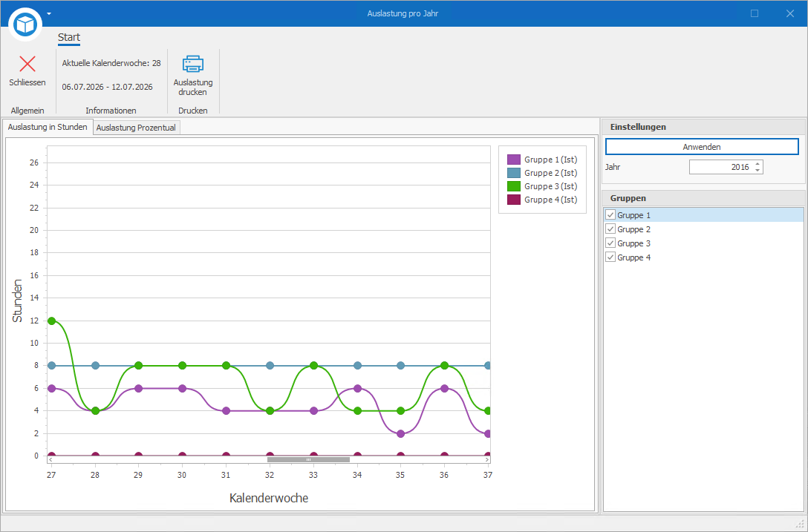Click the Auslastung drucken printer icon
The width and height of the screenshot is (808, 532).
coord(193,64)
